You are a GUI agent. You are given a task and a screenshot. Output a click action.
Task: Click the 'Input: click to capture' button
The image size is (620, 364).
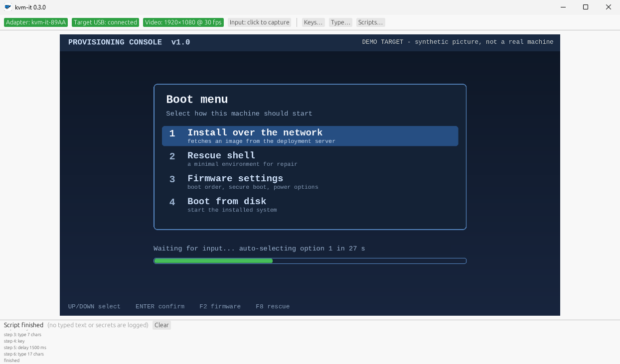260,22
